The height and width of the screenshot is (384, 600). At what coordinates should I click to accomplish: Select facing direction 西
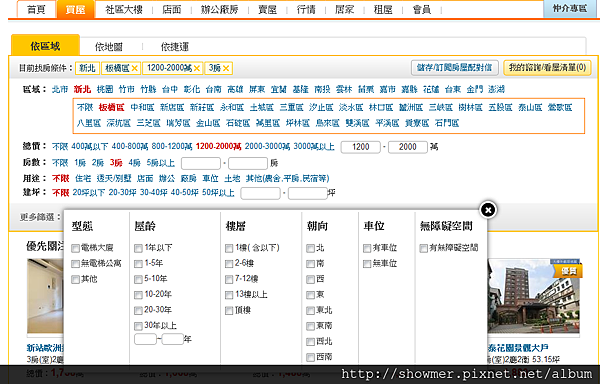pyautogui.click(x=310, y=280)
